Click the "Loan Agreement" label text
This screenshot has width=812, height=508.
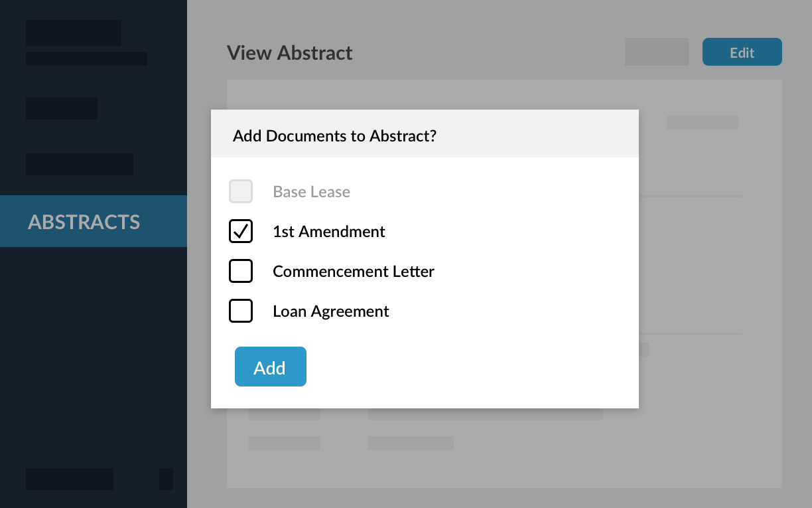pyautogui.click(x=330, y=311)
